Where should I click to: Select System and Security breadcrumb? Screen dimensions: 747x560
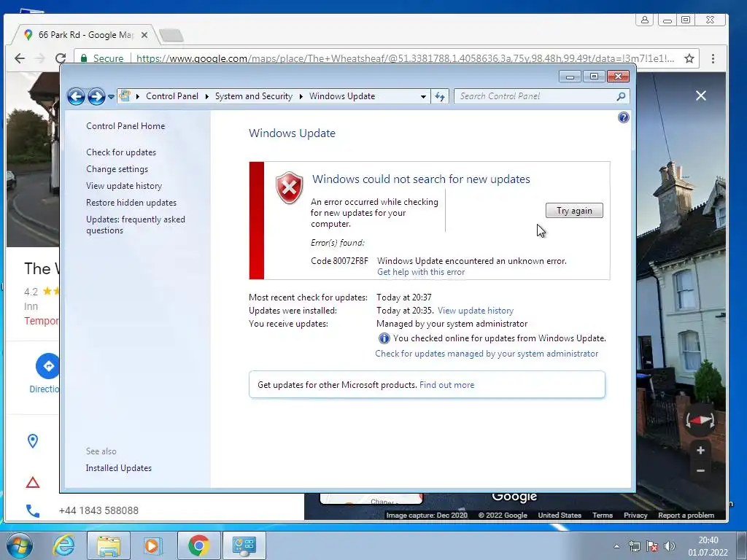tap(253, 96)
